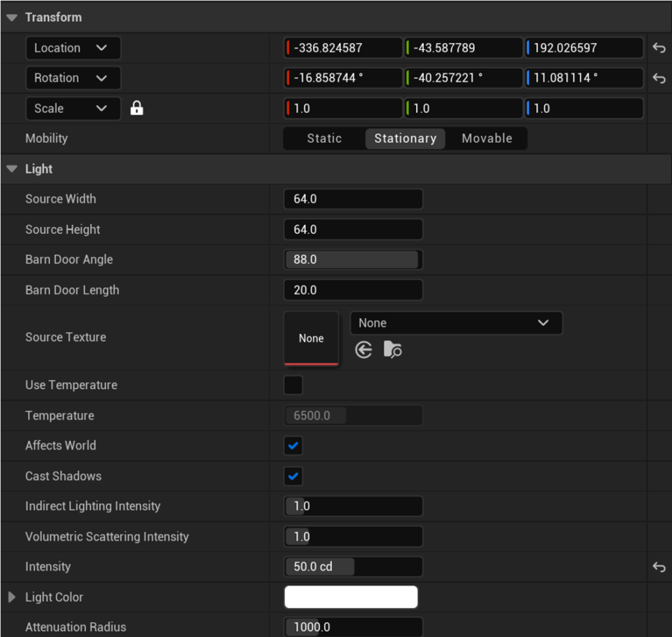Viewport: 672px width, 637px height.
Task: Toggle Use Temperature checkbox
Action: (293, 384)
